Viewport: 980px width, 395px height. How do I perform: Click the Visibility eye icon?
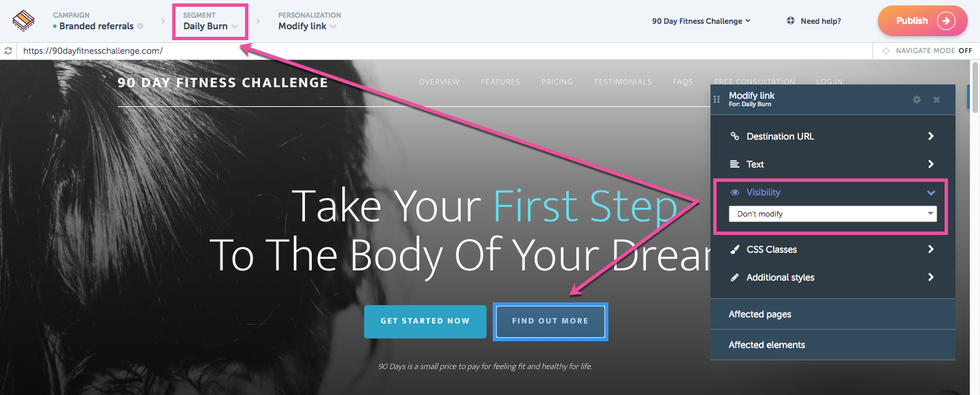click(734, 193)
